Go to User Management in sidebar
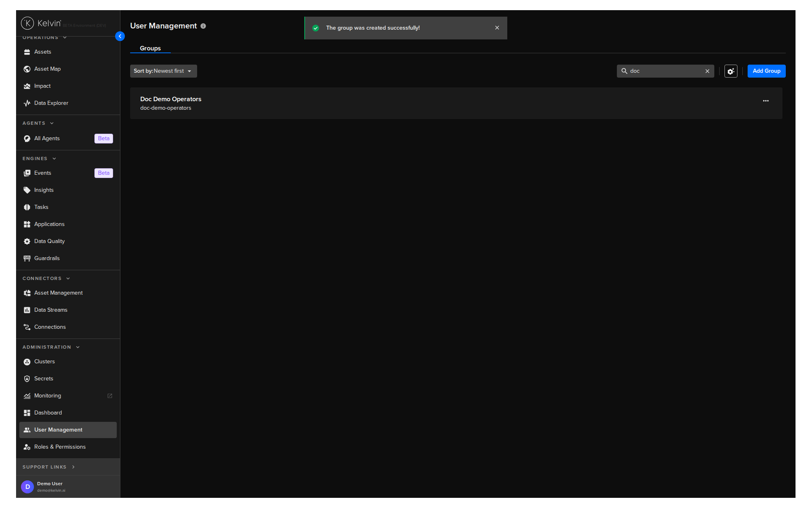812x508 pixels. [68, 430]
